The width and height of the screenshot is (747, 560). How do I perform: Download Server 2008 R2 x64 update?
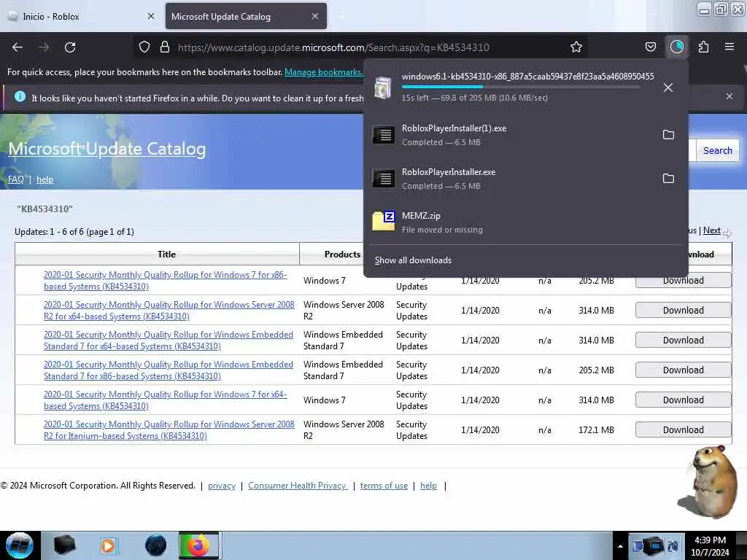683,311
